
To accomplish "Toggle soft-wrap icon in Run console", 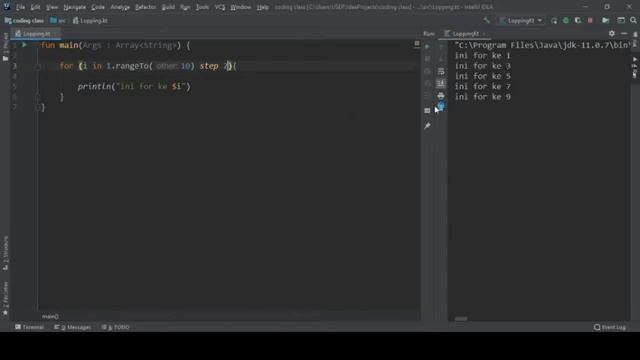I will 441,71.
